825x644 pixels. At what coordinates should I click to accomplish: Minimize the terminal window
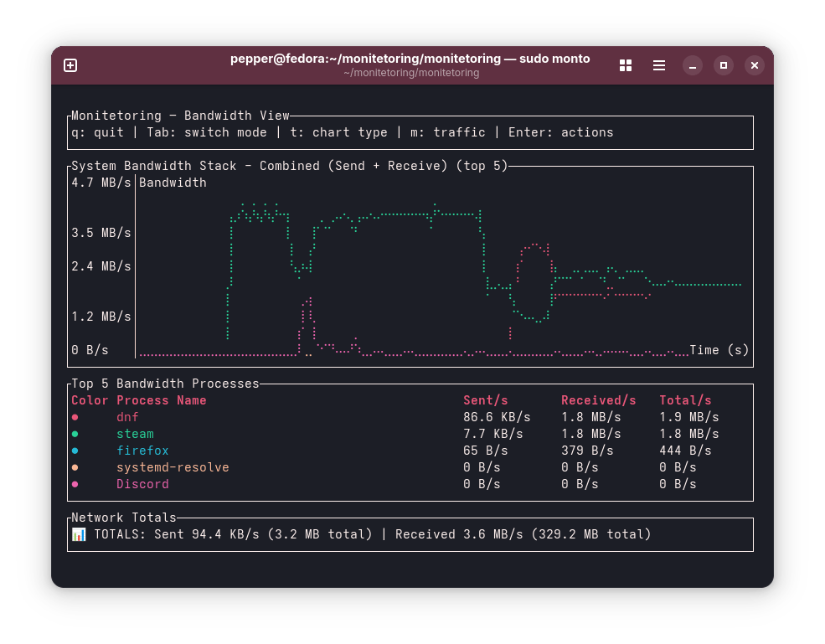[693, 65]
